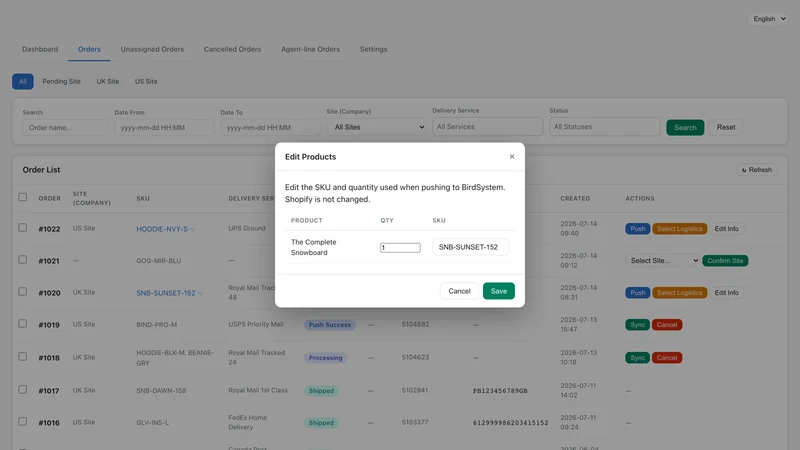Select the UK Site filter
800x450 pixels.
pyautogui.click(x=108, y=82)
